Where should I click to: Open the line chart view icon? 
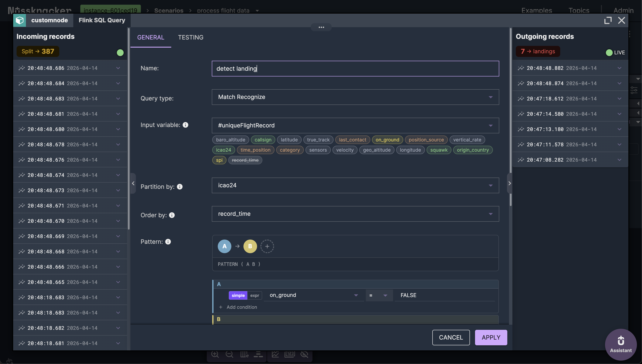click(x=275, y=354)
